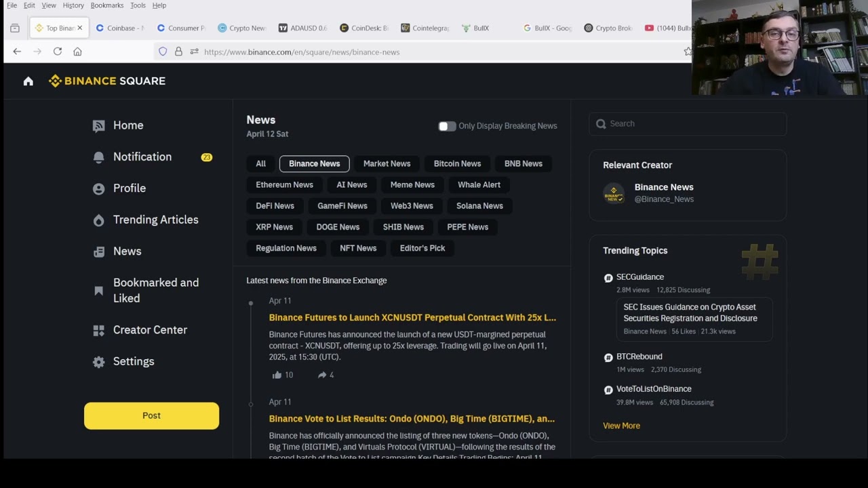The height and width of the screenshot is (488, 868).
Task: Open the Settings gear icon
Action: 99,362
